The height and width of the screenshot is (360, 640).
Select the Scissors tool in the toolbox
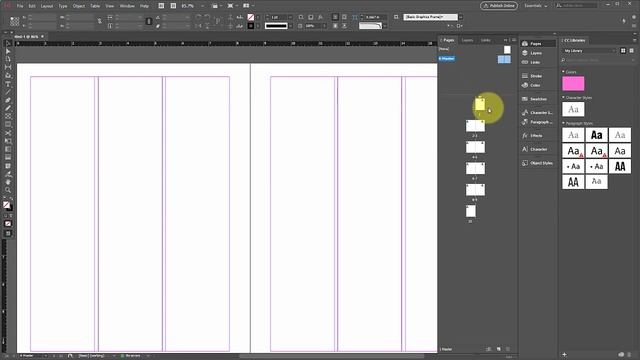(8, 133)
